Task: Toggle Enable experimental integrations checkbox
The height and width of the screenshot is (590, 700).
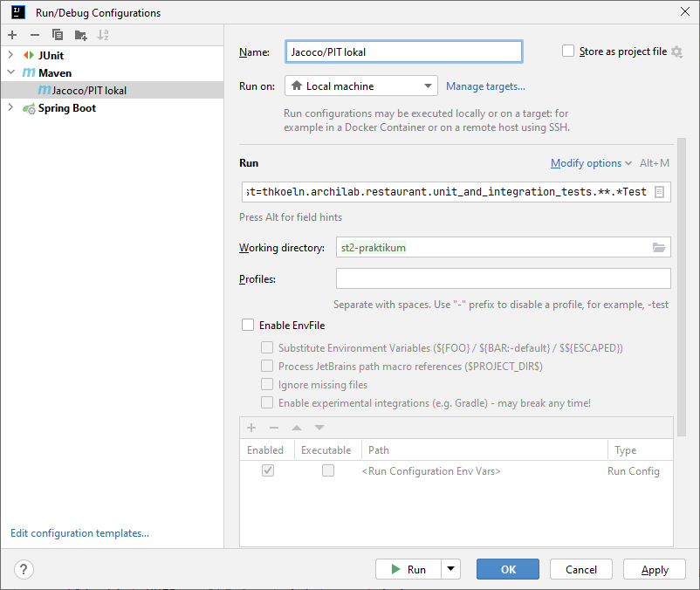Action: (267, 402)
